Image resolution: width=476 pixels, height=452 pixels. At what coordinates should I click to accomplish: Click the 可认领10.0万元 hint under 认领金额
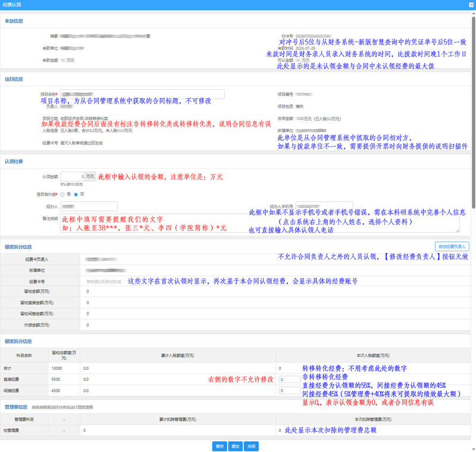(71, 184)
